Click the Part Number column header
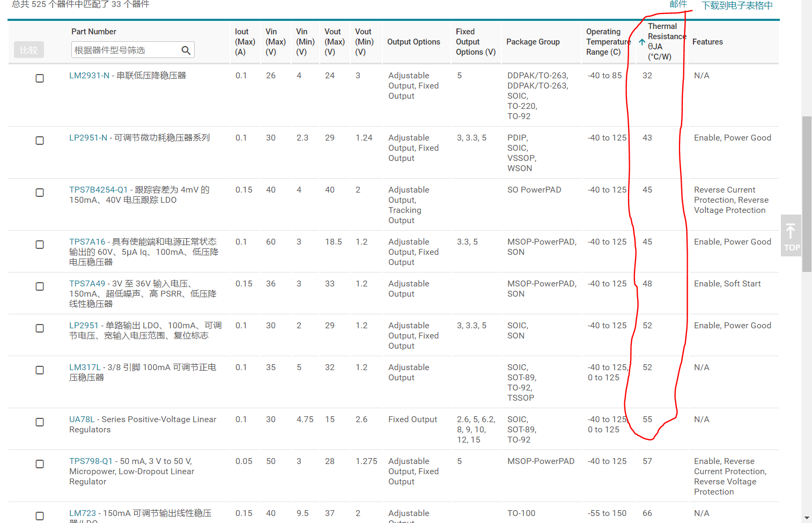This screenshot has width=812, height=523. click(94, 32)
